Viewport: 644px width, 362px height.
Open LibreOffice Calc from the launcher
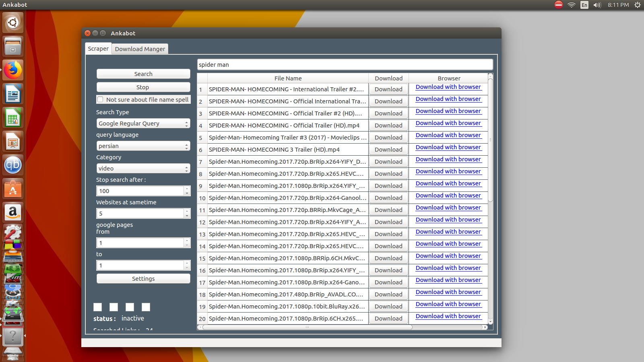pyautogui.click(x=13, y=117)
